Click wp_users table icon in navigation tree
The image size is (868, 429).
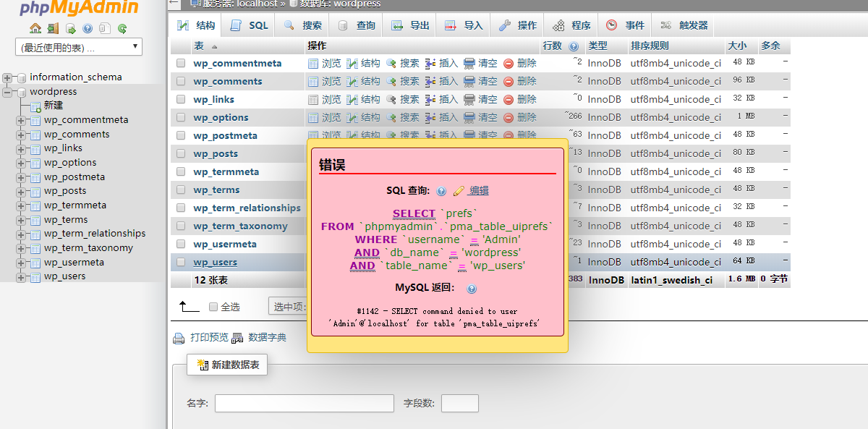35,276
